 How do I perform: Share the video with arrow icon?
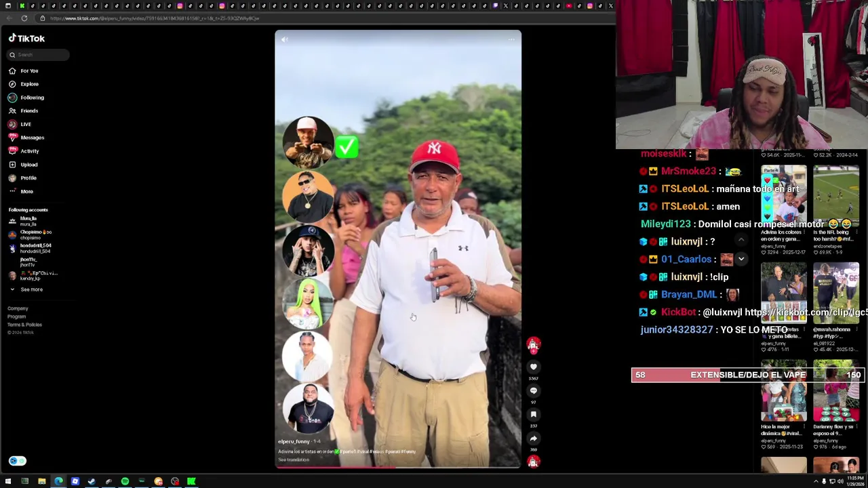534,439
